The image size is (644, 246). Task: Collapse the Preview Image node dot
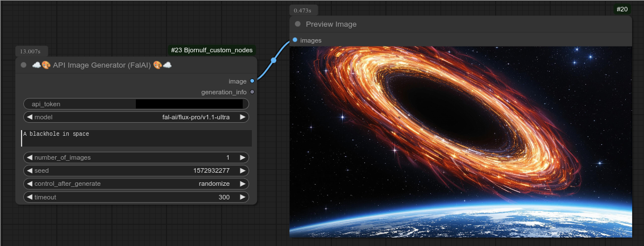pos(297,24)
